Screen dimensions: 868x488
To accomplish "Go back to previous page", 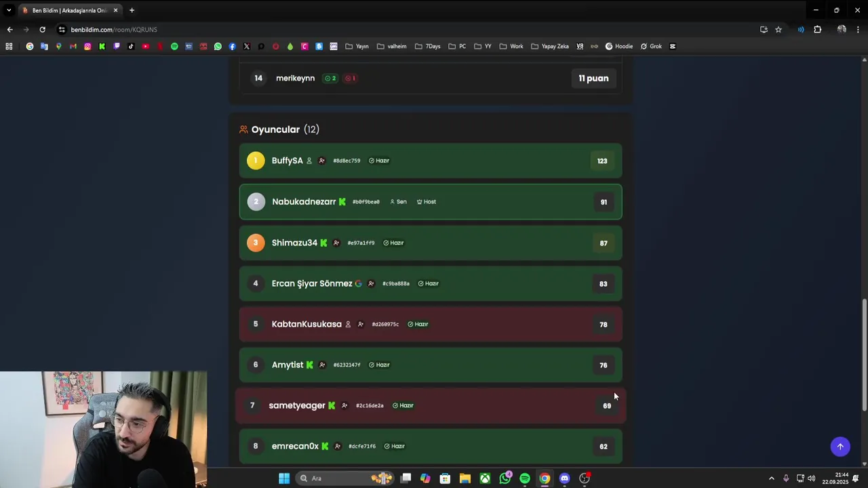I will [9, 29].
